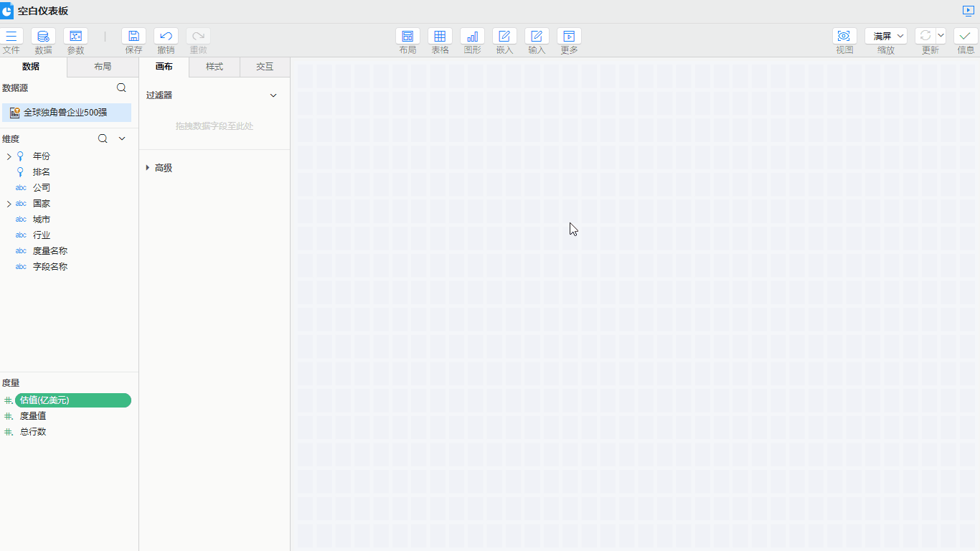This screenshot has width=980, height=551.
Task: Undo last action with 撤销 icon
Action: pos(166,36)
